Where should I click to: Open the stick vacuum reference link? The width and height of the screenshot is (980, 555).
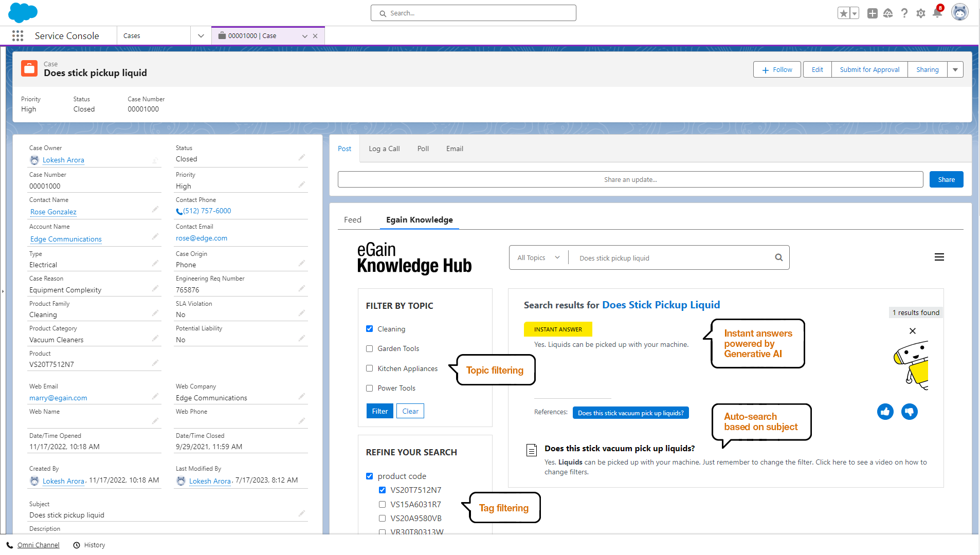[631, 413]
